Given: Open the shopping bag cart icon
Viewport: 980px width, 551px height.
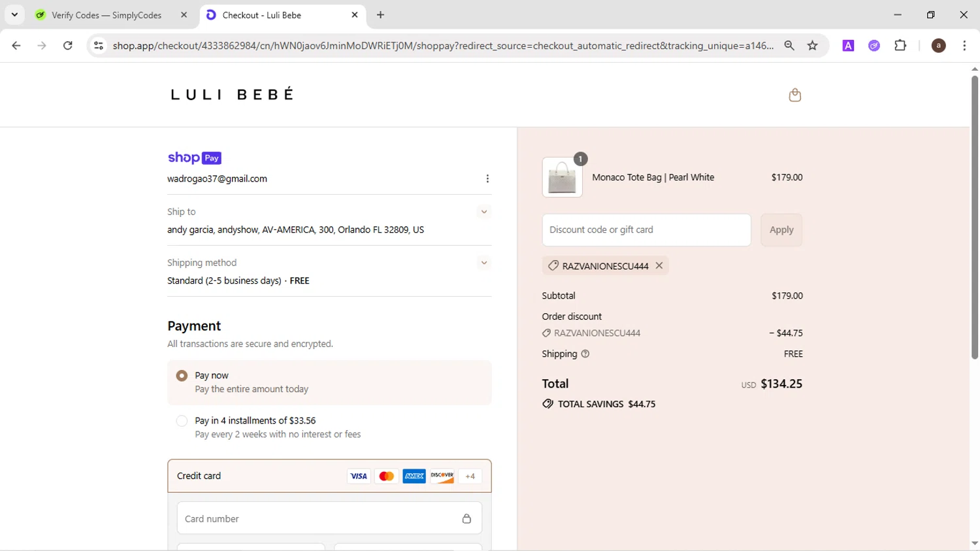Looking at the screenshot, I should 794,95.
